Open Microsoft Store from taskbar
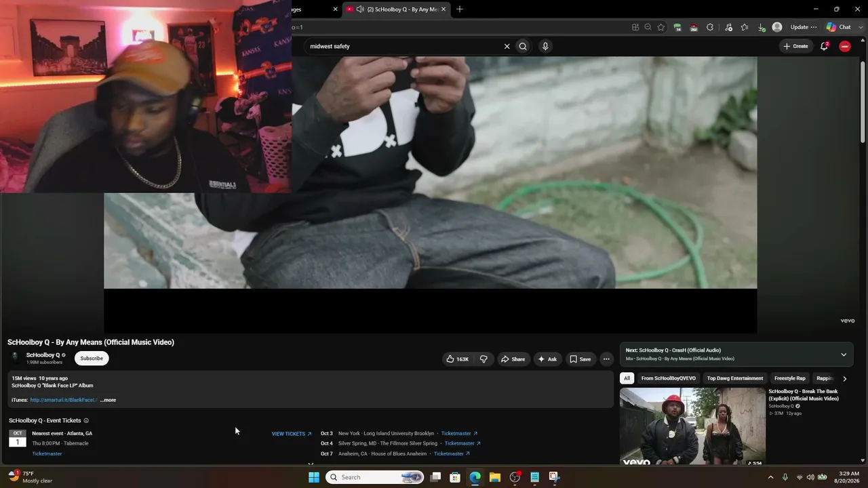 click(456, 477)
